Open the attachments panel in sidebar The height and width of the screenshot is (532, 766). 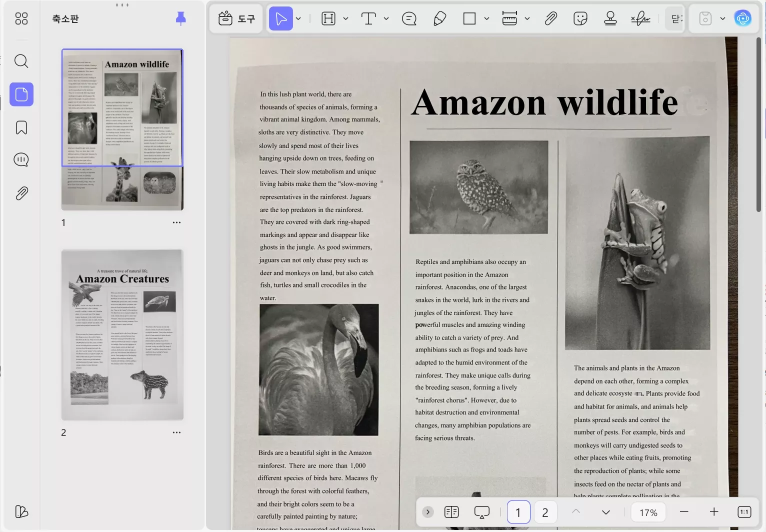pos(21,193)
